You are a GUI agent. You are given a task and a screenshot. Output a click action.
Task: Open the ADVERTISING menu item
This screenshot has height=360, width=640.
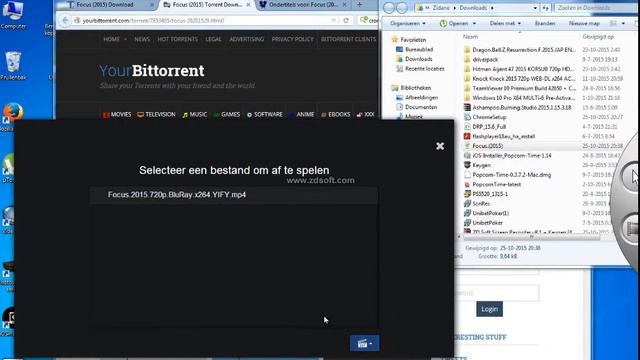pos(247,39)
